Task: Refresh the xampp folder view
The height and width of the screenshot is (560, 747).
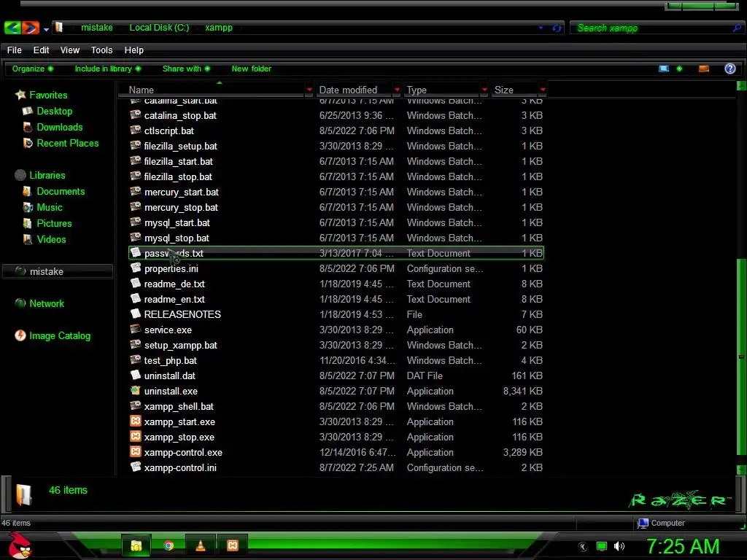Action: point(557,28)
